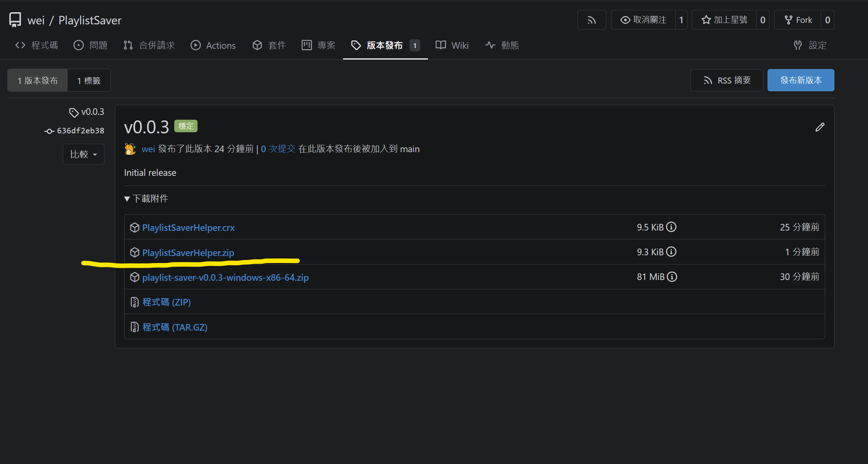Select the 1 版本發布 sub-tab

[38, 80]
